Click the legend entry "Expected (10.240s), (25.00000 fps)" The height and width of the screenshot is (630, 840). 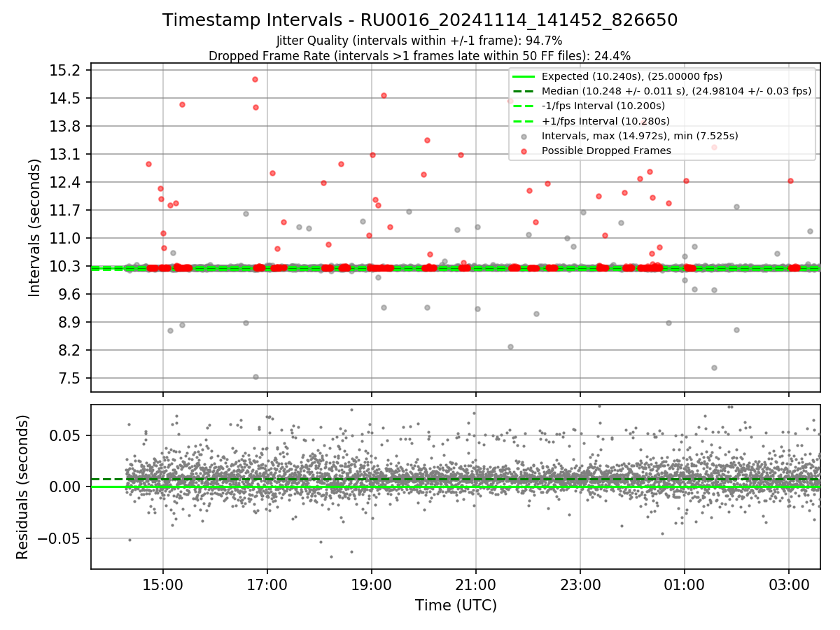point(632,76)
